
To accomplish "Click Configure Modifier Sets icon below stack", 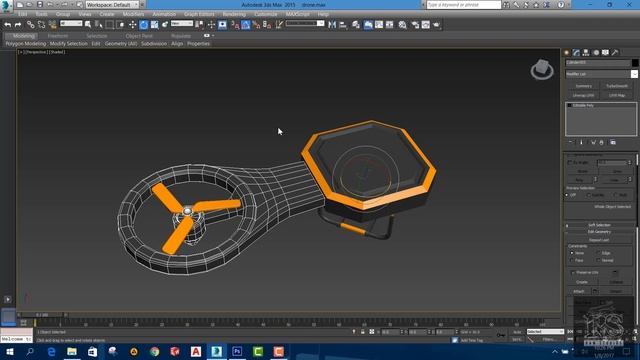I will (613, 142).
